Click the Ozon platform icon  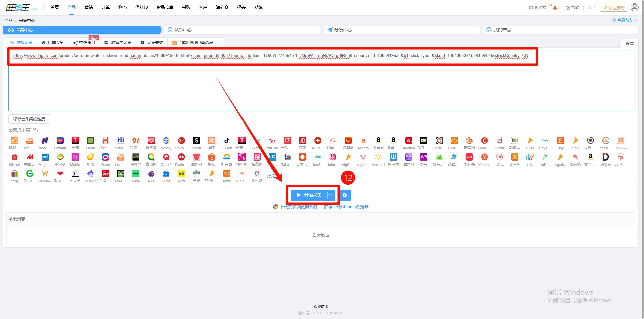click(x=105, y=157)
